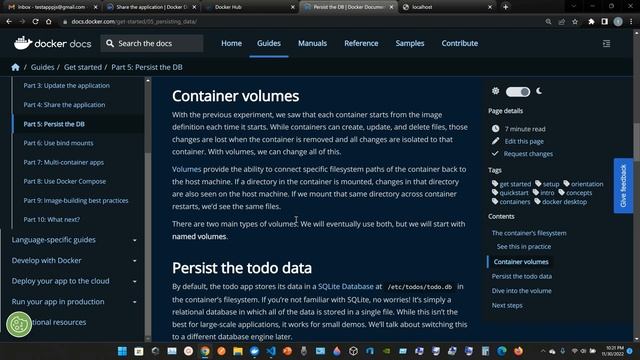The height and width of the screenshot is (360, 640).
Task: Switch to the Gmail Inbox tab
Action: [52, 7]
